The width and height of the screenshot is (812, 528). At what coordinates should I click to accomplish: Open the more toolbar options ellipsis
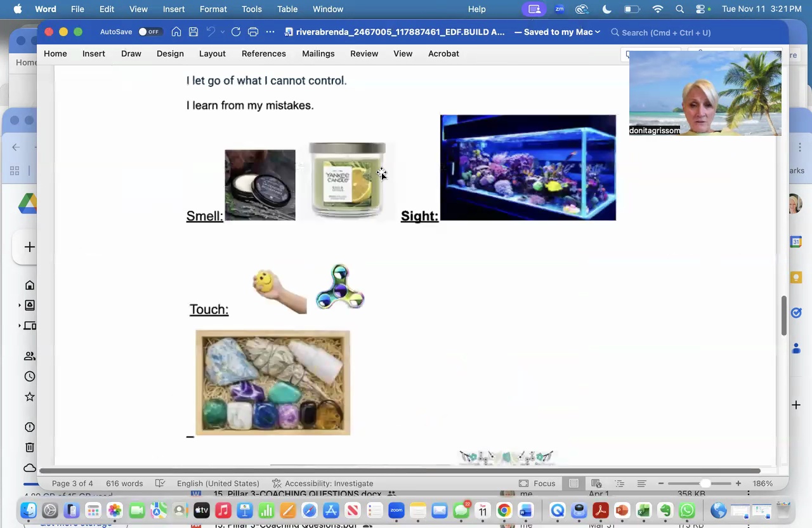pyautogui.click(x=270, y=32)
